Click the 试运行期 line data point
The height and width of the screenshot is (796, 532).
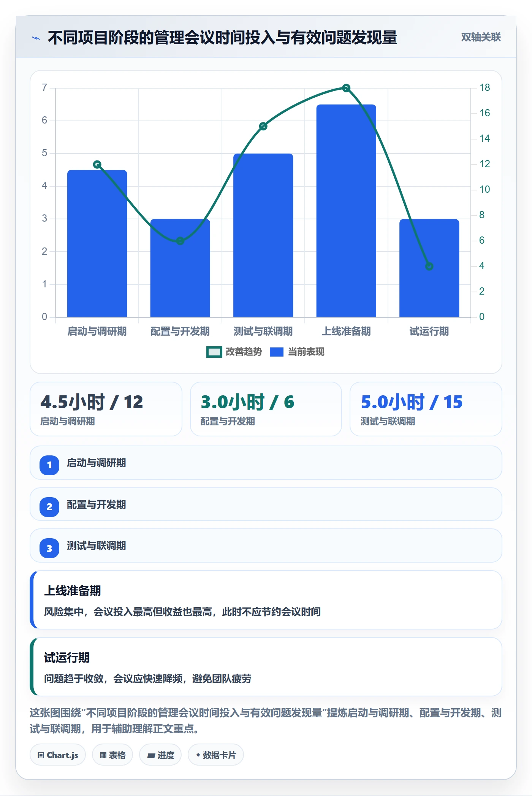point(429,266)
